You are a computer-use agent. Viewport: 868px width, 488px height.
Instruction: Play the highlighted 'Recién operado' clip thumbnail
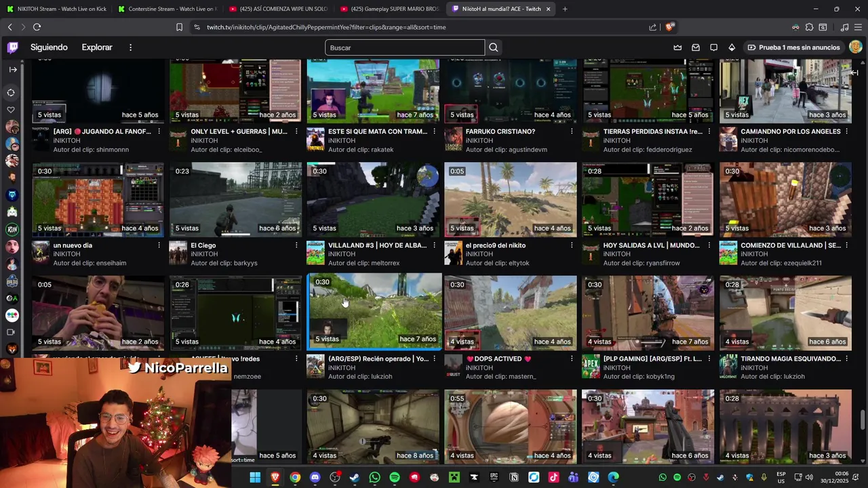(x=374, y=311)
